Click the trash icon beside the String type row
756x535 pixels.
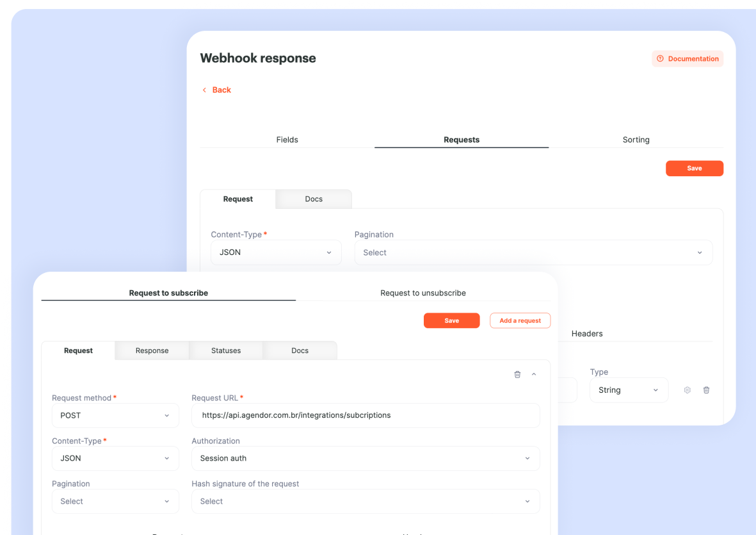point(706,390)
